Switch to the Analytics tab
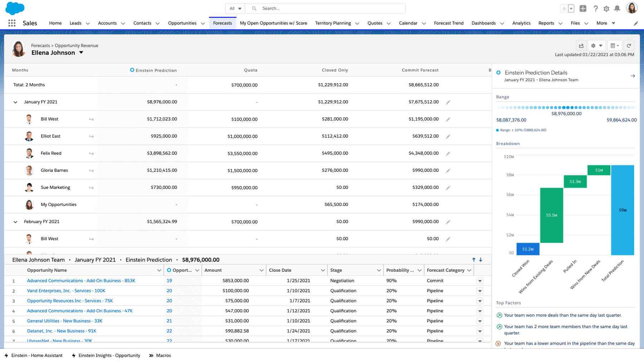Viewport: 644px width, 362px height. click(x=521, y=23)
